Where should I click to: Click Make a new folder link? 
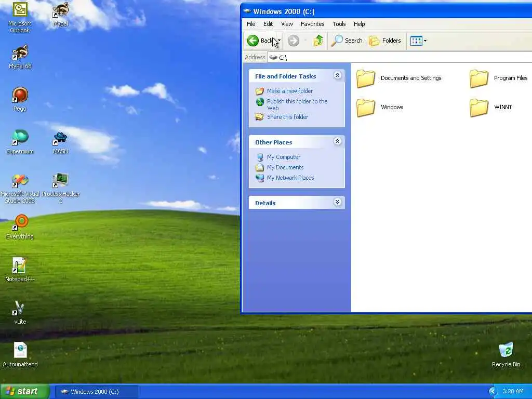pyautogui.click(x=290, y=91)
